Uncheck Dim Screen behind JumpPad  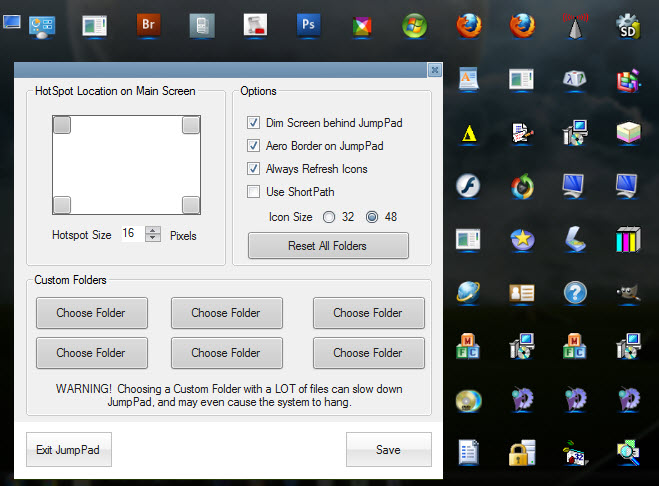click(253, 123)
